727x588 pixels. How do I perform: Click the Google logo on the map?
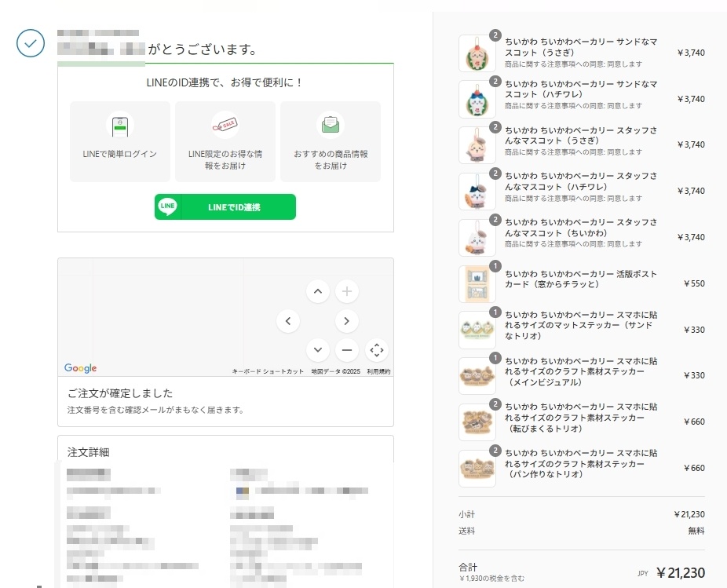coord(81,368)
